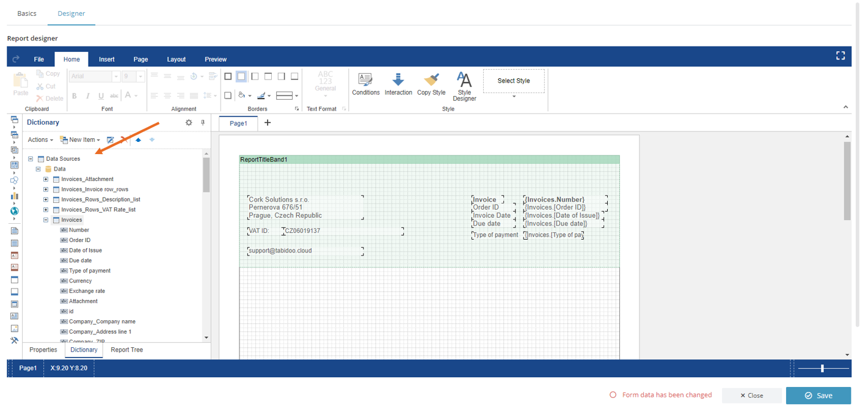Toggle right border
Screen dimensions: 868x412
(x=281, y=76)
